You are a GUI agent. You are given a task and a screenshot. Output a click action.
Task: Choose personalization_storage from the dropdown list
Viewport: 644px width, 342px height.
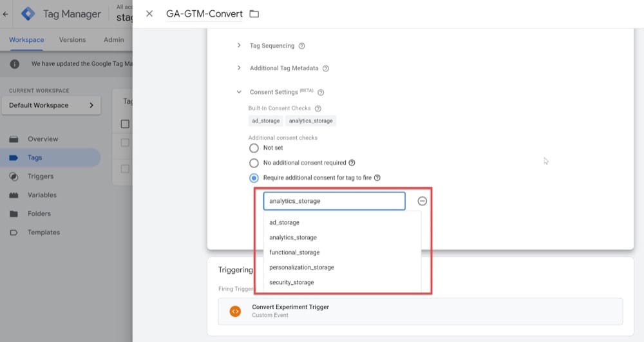301,267
